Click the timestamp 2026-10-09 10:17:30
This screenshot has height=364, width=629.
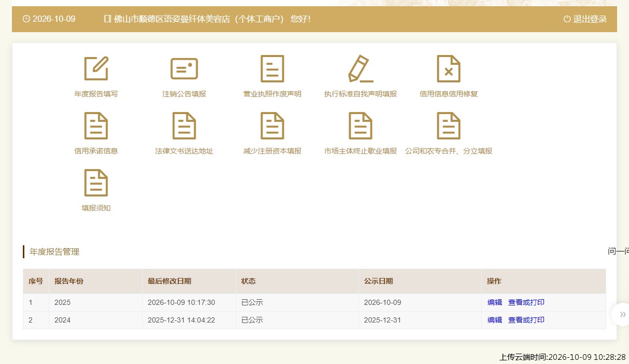point(181,302)
